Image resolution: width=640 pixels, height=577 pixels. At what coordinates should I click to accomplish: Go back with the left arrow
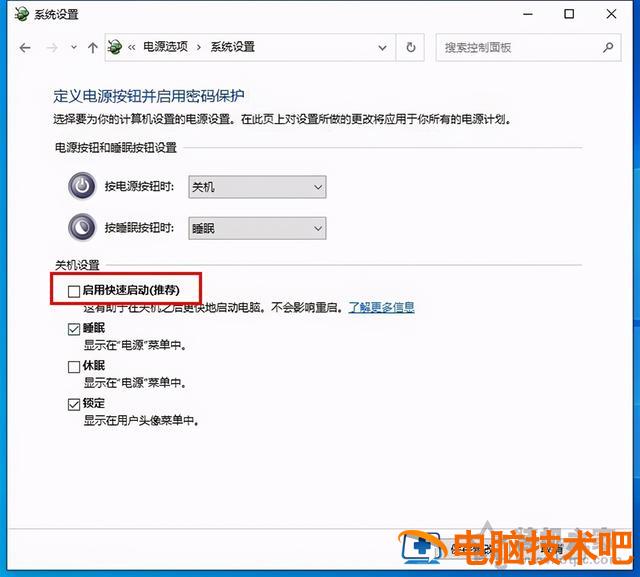(x=25, y=48)
